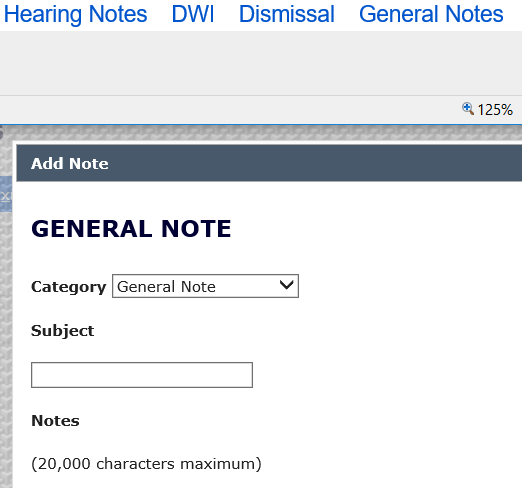Focus the Subject text field

click(x=142, y=375)
